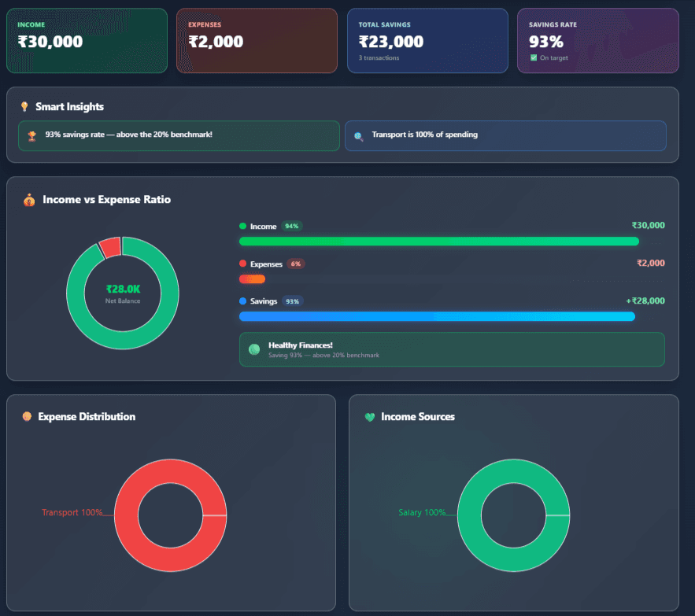The height and width of the screenshot is (616, 695).
Task: Click the +₹28,000 savings amount
Action: (645, 301)
